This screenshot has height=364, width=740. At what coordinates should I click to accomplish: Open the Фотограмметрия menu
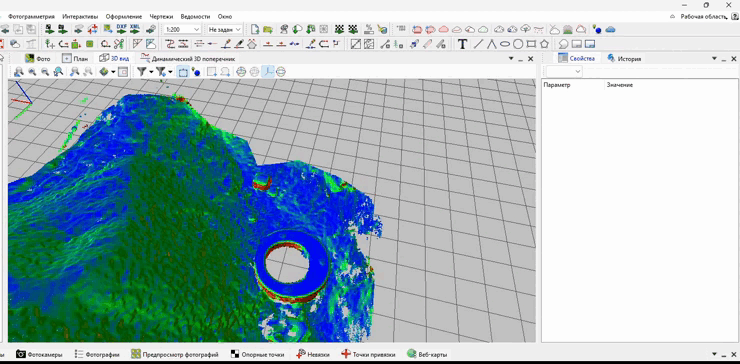click(x=31, y=17)
